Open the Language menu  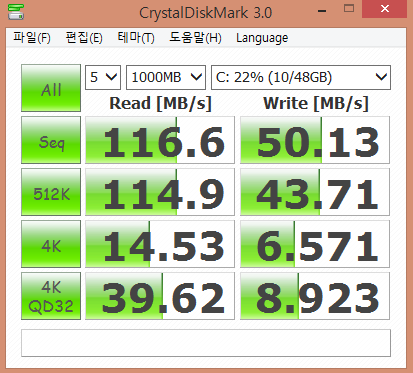pyautogui.click(x=262, y=38)
